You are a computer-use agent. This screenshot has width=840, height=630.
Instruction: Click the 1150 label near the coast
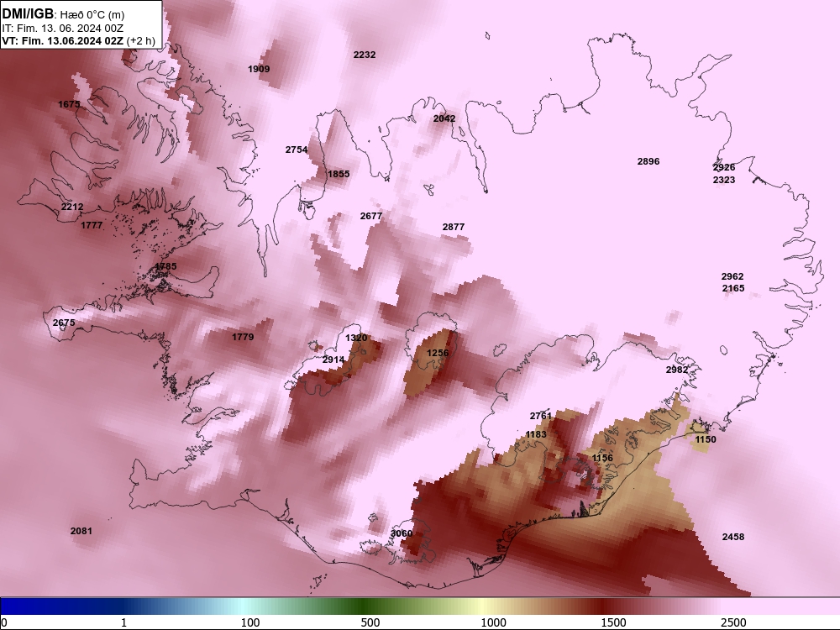coord(706,440)
